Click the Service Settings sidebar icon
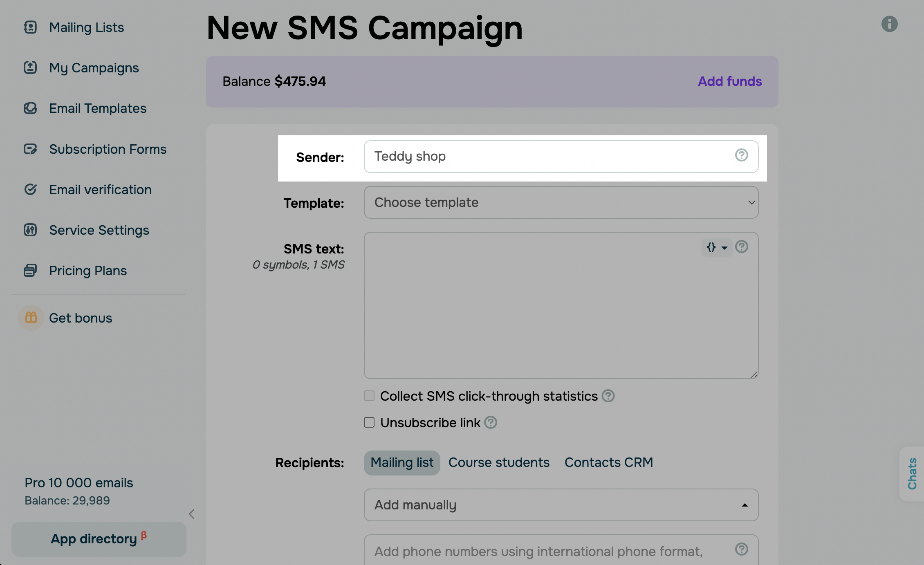Screen dimensions: 924x565 30,230
